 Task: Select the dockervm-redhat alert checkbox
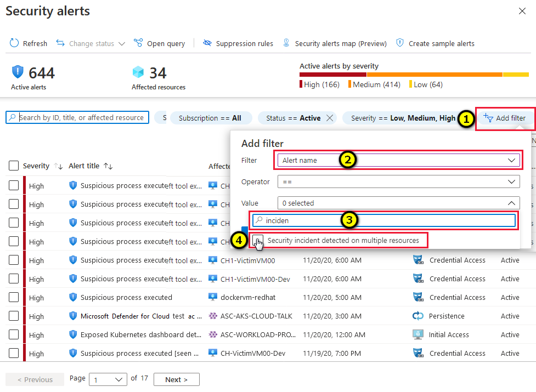[x=14, y=297]
